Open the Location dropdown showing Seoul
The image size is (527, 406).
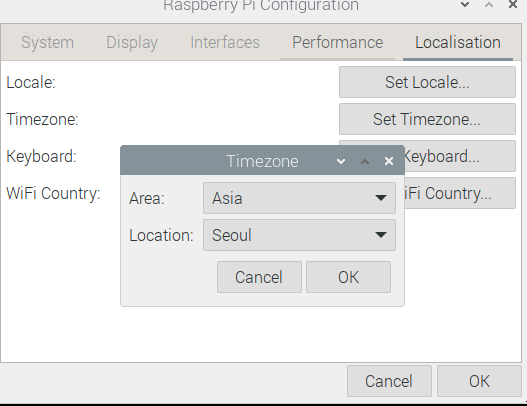299,235
